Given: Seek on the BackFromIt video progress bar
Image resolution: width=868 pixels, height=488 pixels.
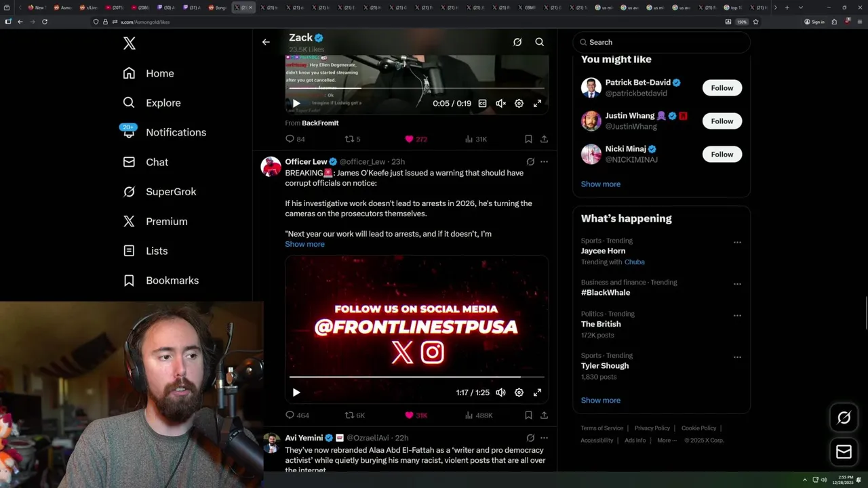Looking at the screenshot, I should pos(417,88).
